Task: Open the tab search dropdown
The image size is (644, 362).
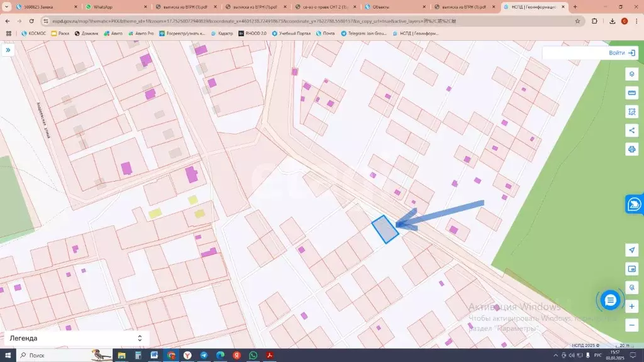Action: point(6,7)
